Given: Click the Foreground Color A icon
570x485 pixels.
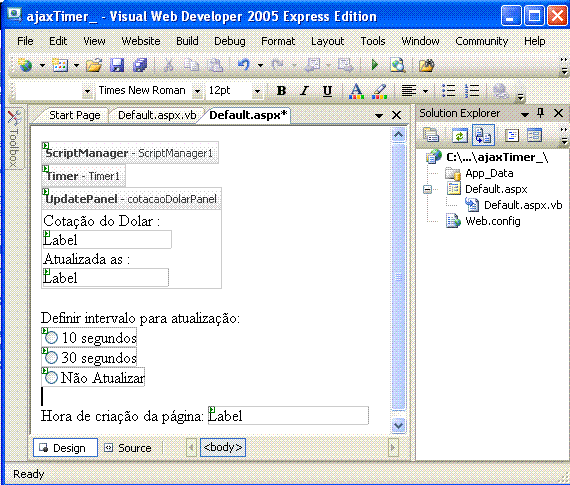Looking at the screenshot, I should pyautogui.click(x=356, y=91).
